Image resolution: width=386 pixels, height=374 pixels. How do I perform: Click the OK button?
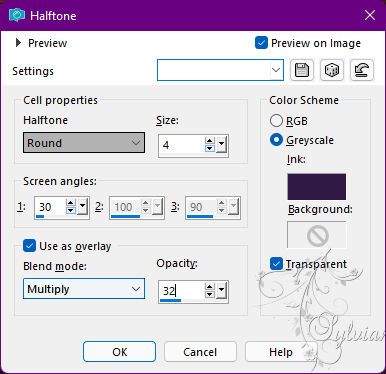point(119,352)
